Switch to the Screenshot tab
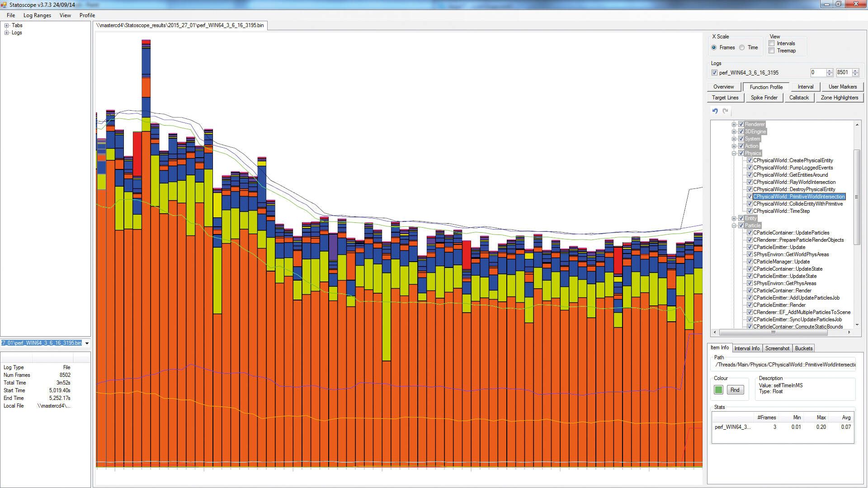 tap(777, 348)
